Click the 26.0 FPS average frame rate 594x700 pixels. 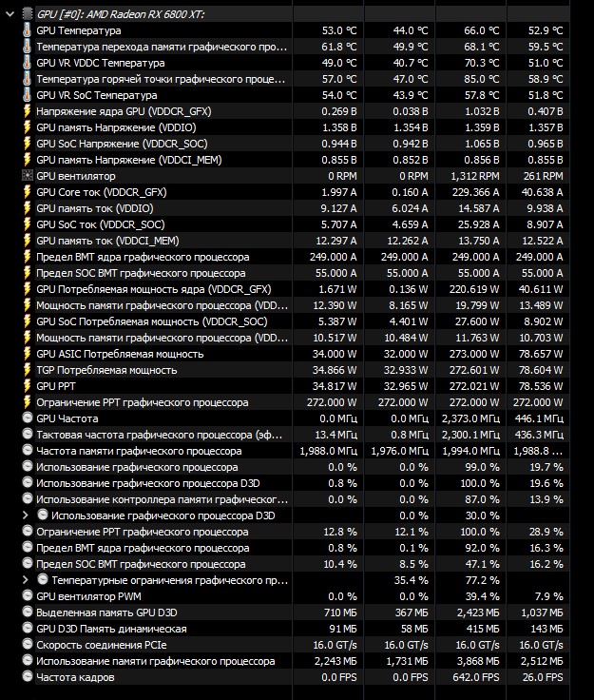click(x=543, y=677)
